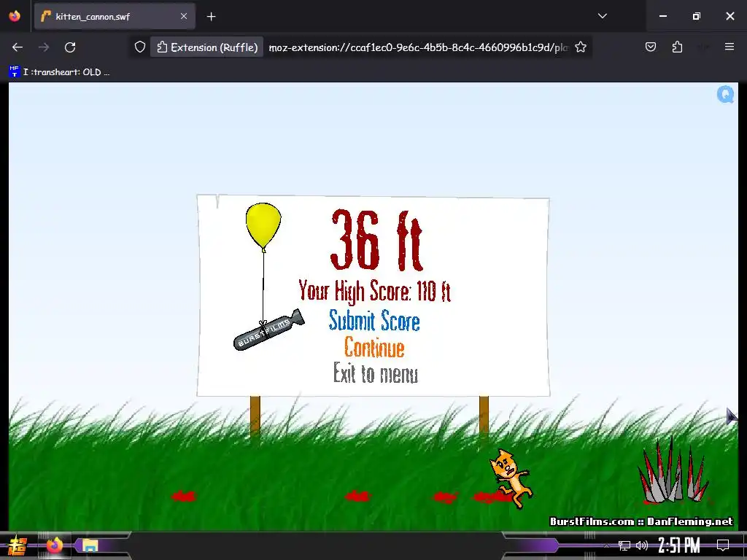This screenshot has height=560, width=747.
Task: Open the bookmark 'I :transheart: OLD ...'
Action: click(x=60, y=72)
